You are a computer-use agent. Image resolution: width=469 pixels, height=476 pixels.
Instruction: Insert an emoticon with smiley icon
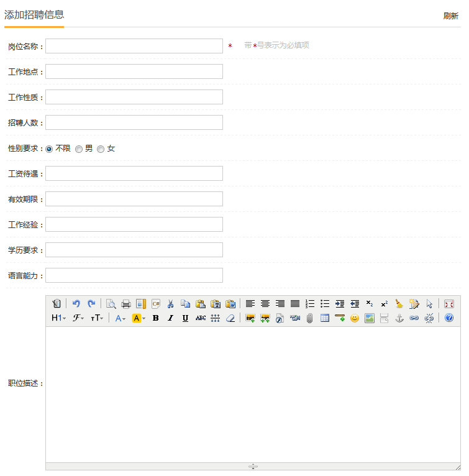pyautogui.click(x=355, y=318)
